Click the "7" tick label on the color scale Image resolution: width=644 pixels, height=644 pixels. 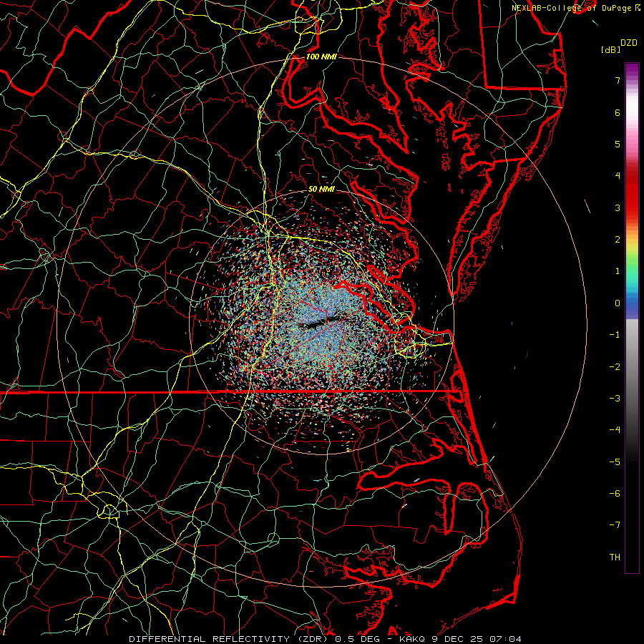(618, 80)
